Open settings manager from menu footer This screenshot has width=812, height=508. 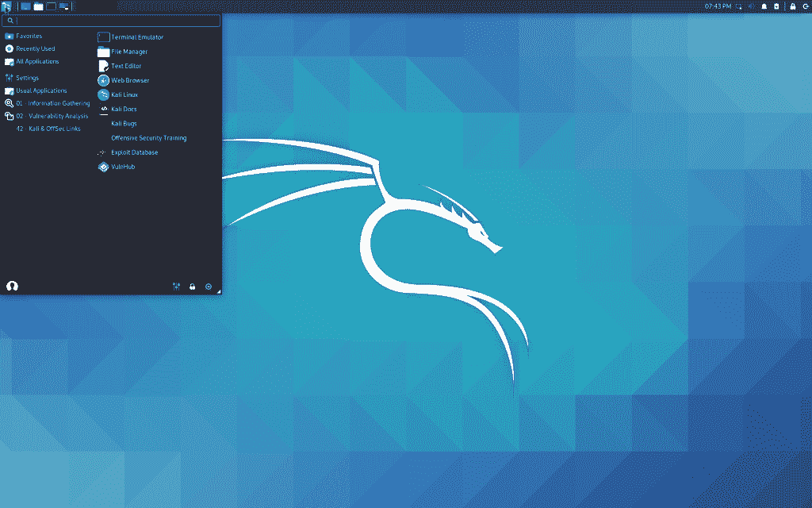pyautogui.click(x=177, y=287)
